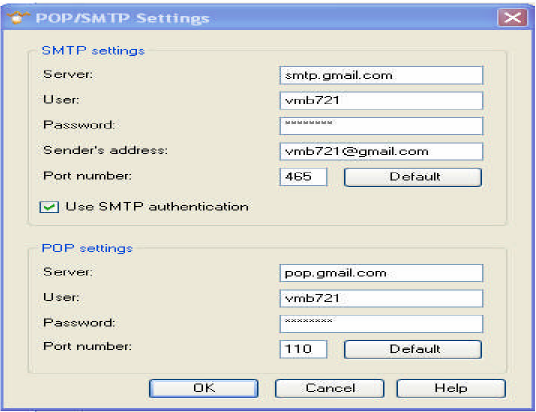
Task: Click the Sender's address field
Action: [x=381, y=151]
